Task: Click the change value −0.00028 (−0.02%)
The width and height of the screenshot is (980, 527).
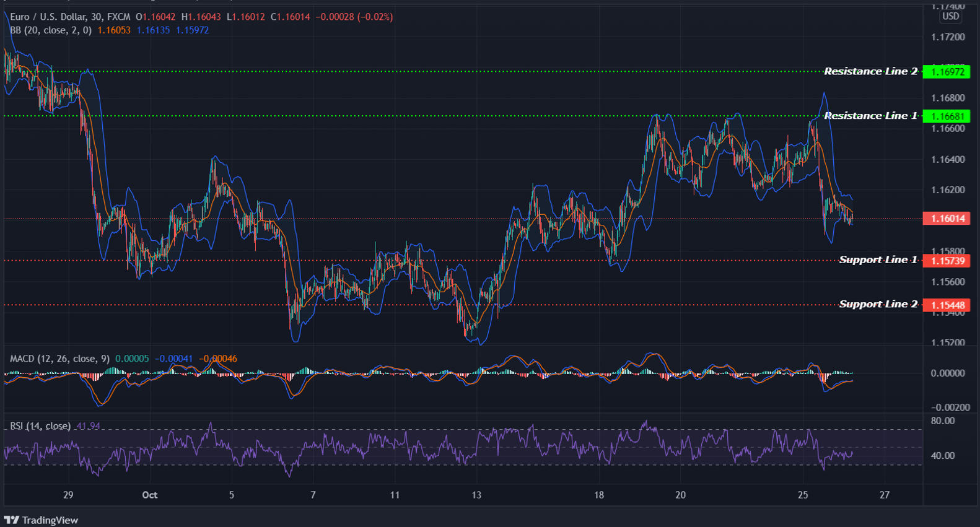Action: coord(354,17)
